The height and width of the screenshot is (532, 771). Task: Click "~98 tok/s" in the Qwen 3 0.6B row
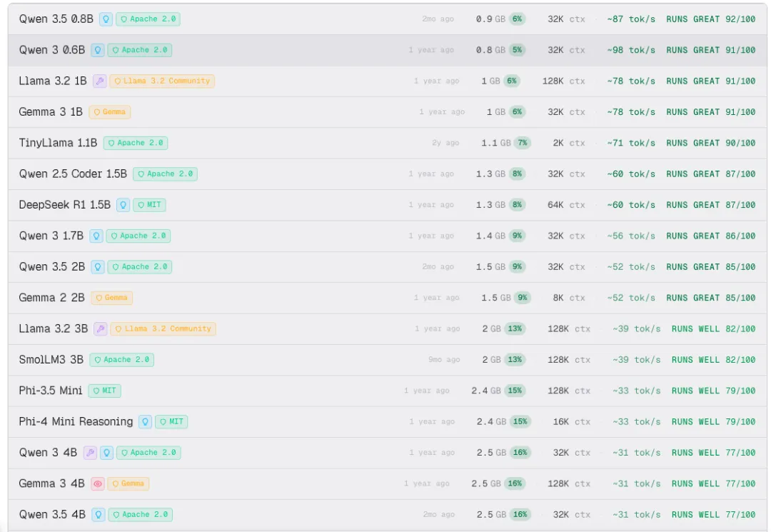631,50
